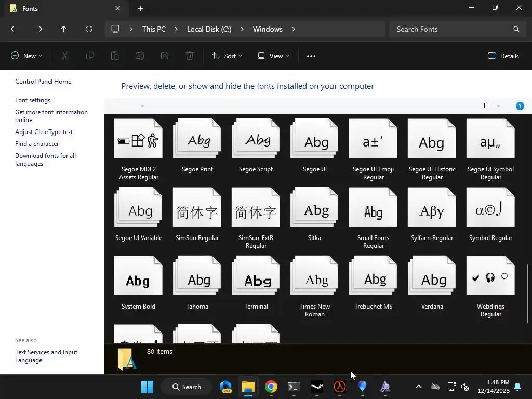This screenshot has height=399, width=532.
Task: Select the Webdings Regular font icon
Action: pyautogui.click(x=490, y=275)
